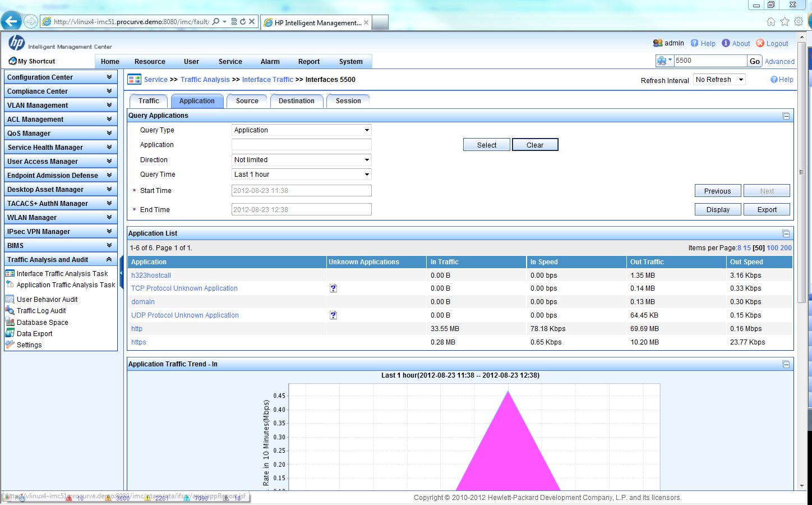Click the page vertical scrollbar

point(801,173)
